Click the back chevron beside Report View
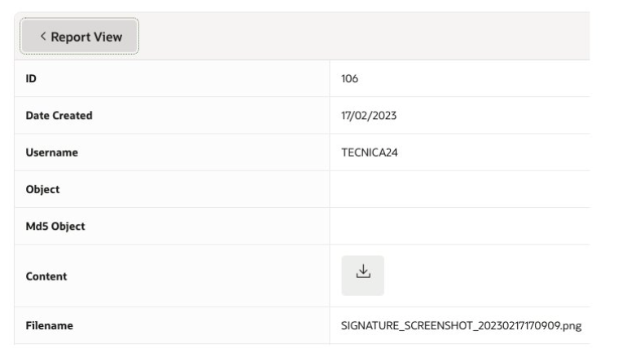Screen dimensions: 644x353 (43, 37)
